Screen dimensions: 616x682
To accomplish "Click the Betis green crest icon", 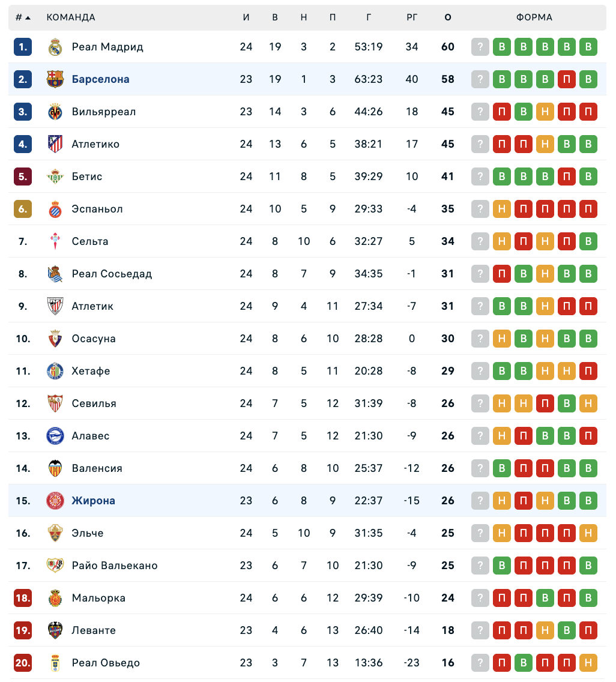I will 55,177.
